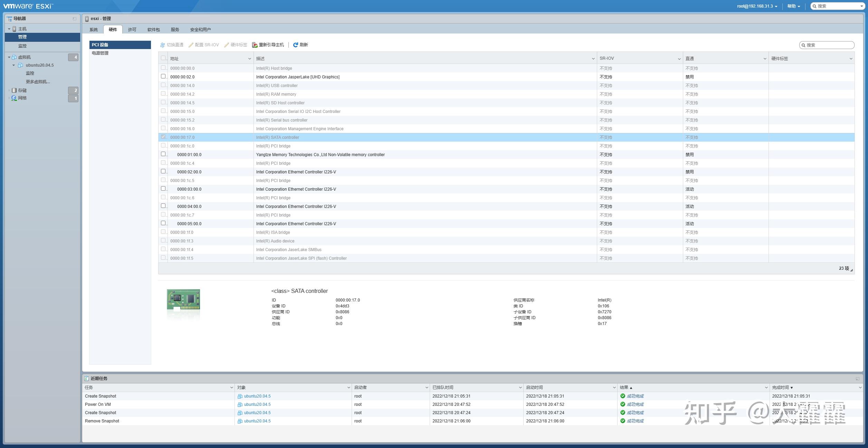Screen dimensions: 868x448
Task: Click the Networking (网络) icon in navigator
Action: point(14,98)
